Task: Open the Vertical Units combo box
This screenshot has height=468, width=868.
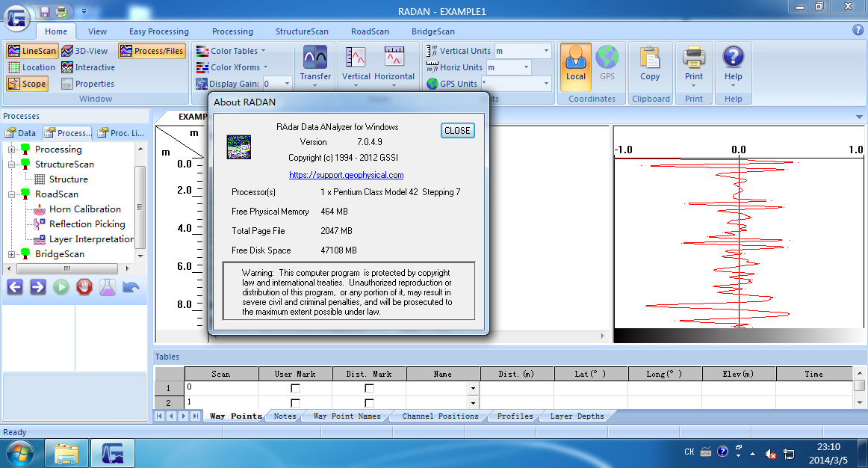Action: click(546, 51)
